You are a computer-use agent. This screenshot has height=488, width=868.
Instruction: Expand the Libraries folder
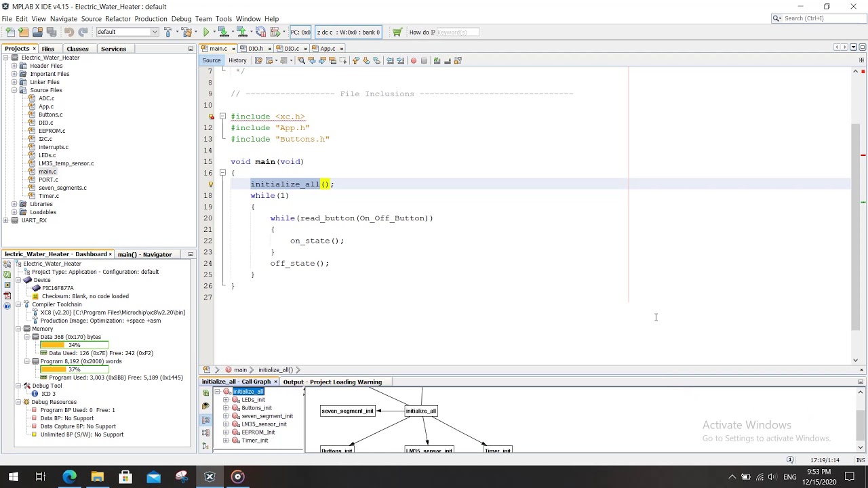click(x=14, y=204)
